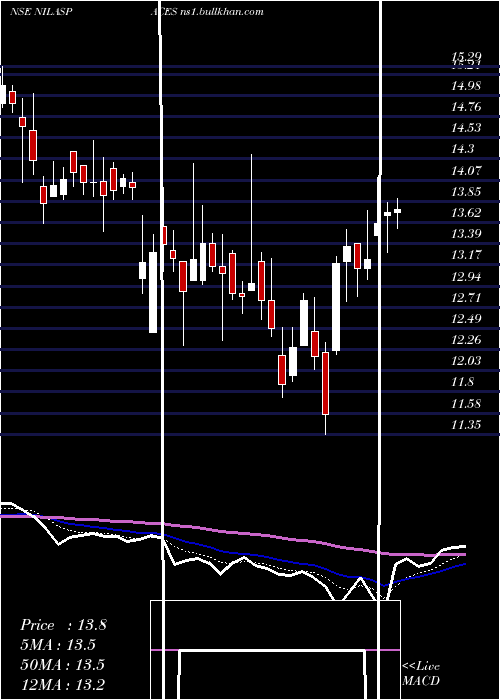
Task: Click the last white candle on the right
Action: coord(397,211)
